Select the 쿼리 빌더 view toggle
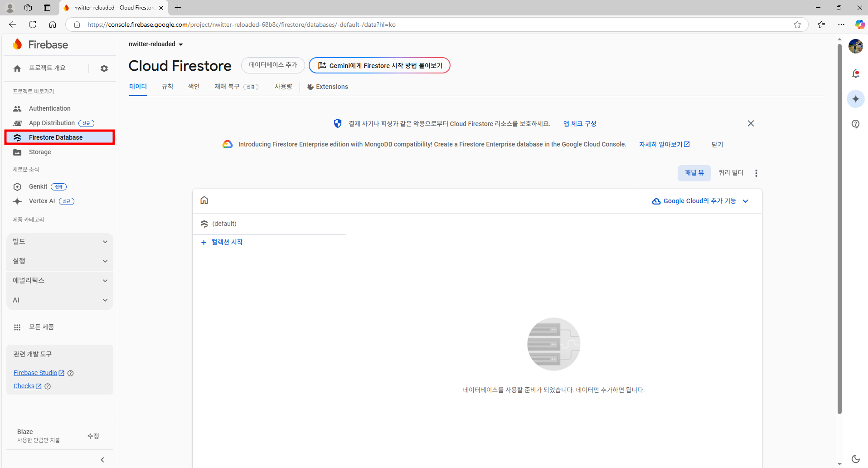Image resolution: width=868 pixels, height=468 pixels. tap(731, 173)
